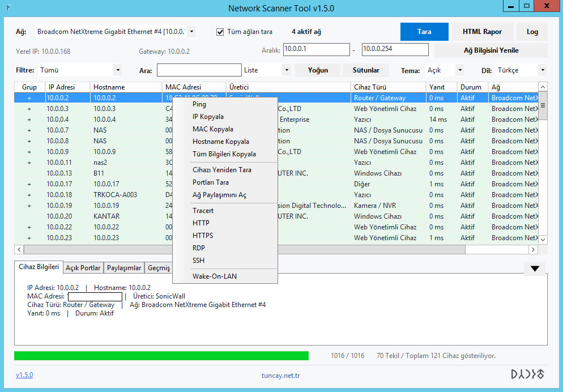Click the runic logo at bottom right
Viewport: 563px width, 392px height.
click(x=527, y=374)
